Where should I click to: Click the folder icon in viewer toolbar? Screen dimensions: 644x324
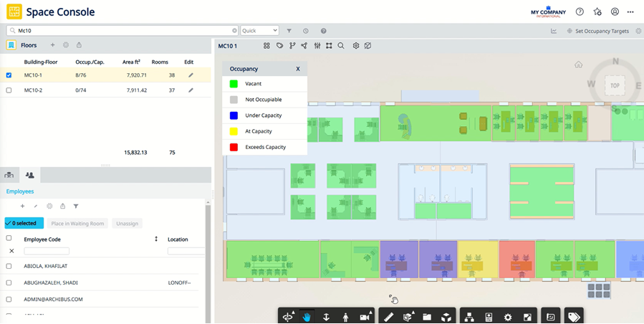coord(427,317)
